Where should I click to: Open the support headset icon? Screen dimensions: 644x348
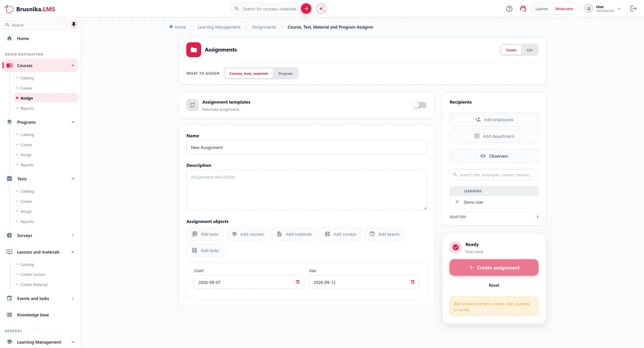click(523, 9)
